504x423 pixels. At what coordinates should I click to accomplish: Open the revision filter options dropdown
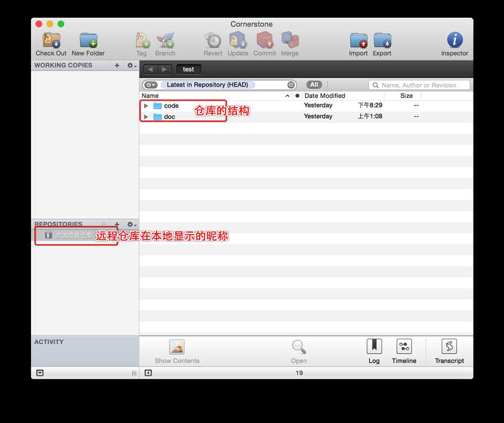150,85
